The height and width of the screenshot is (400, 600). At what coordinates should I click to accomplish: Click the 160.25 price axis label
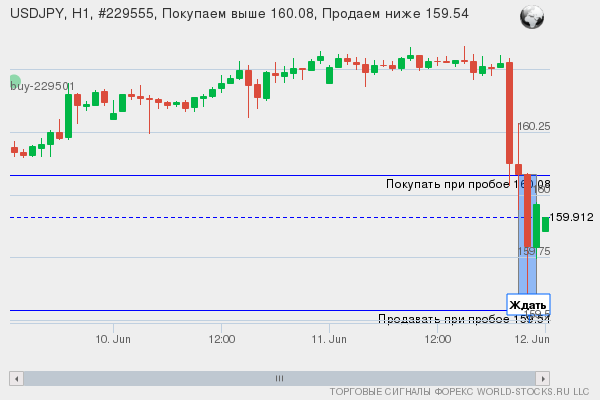click(x=534, y=126)
